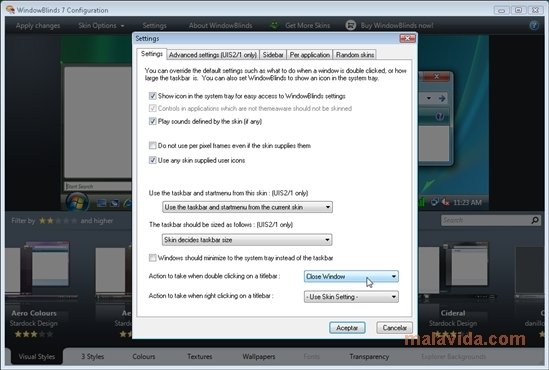The height and width of the screenshot is (370, 549).
Task: Open taskbar and startmenu skin dropdown
Action: pos(247,207)
